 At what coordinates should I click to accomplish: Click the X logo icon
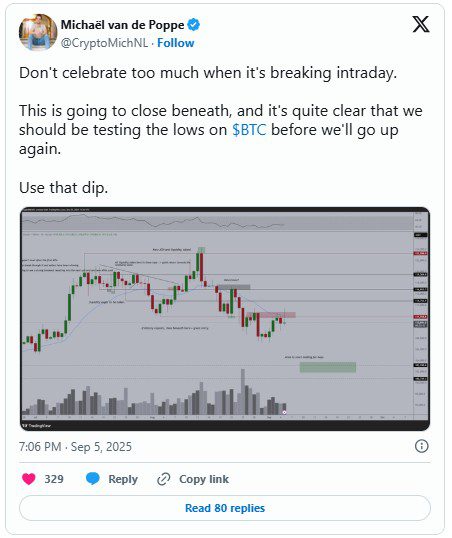click(x=421, y=24)
